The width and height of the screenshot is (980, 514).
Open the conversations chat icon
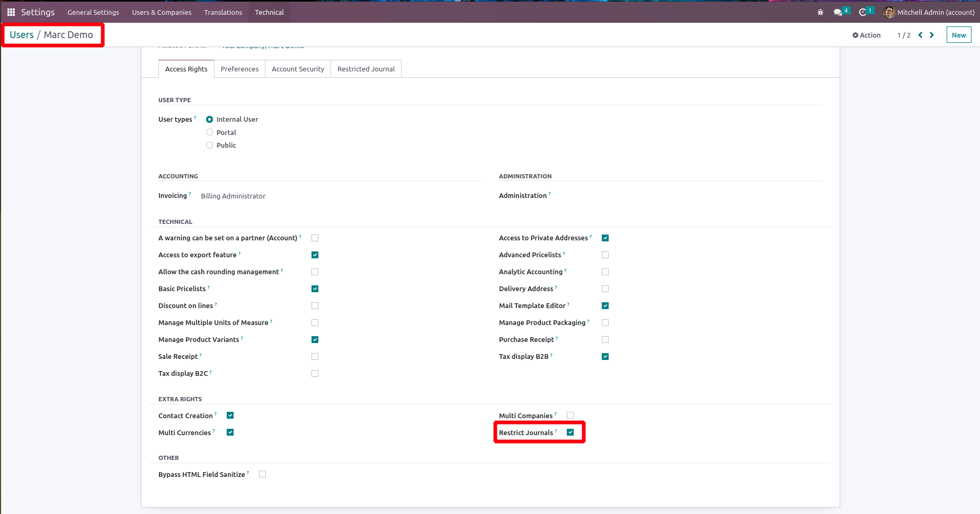point(838,12)
